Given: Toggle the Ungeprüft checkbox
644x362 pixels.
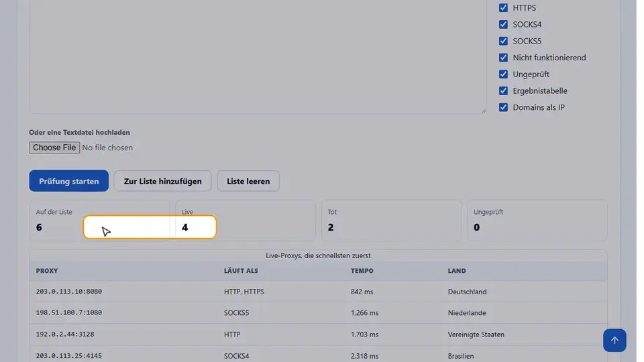Looking at the screenshot, I should (x=503, y=74).
